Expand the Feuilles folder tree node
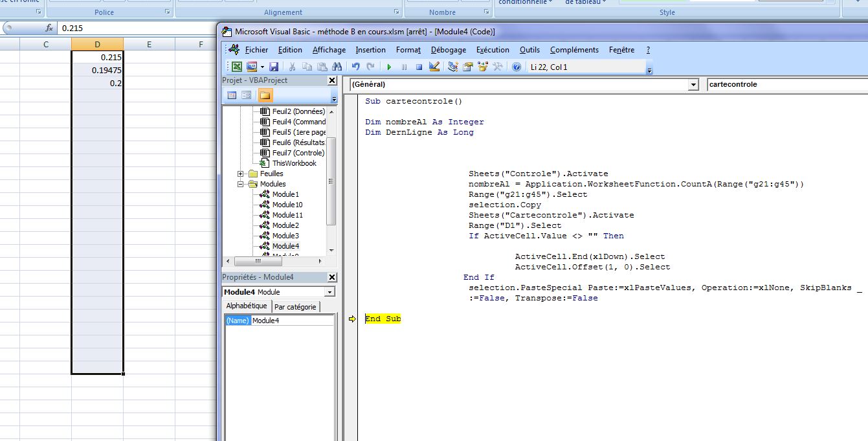The image size is (868, 441). 241,174
